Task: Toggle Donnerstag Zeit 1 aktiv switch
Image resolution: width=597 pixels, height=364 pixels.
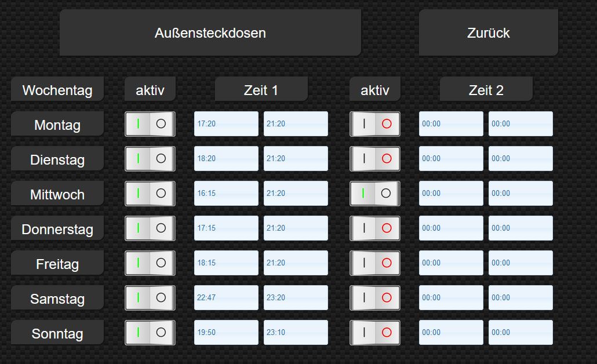Action: 150,228
